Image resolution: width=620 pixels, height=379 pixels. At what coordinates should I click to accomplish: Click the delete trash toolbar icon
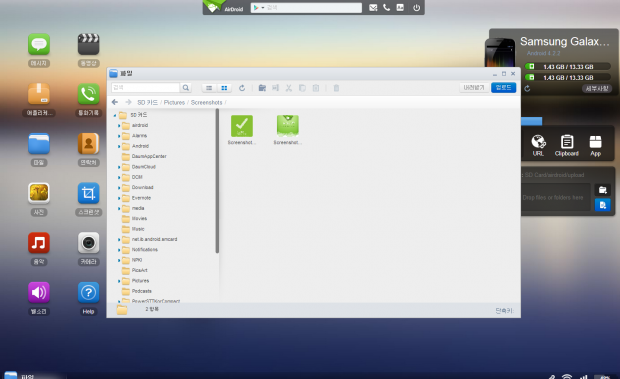click(x=336, y=88)
